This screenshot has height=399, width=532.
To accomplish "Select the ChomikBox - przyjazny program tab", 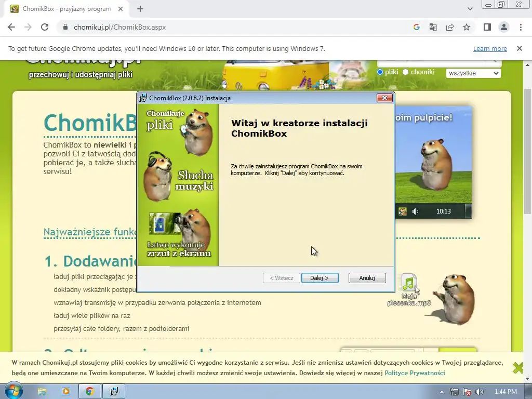I will (x=66, y=9).
